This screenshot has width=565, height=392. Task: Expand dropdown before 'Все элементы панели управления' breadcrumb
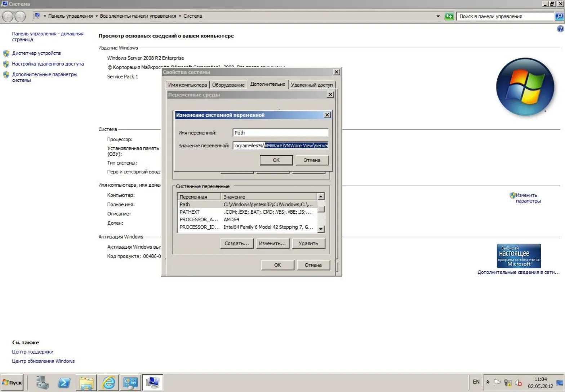[x=97, y=16]
